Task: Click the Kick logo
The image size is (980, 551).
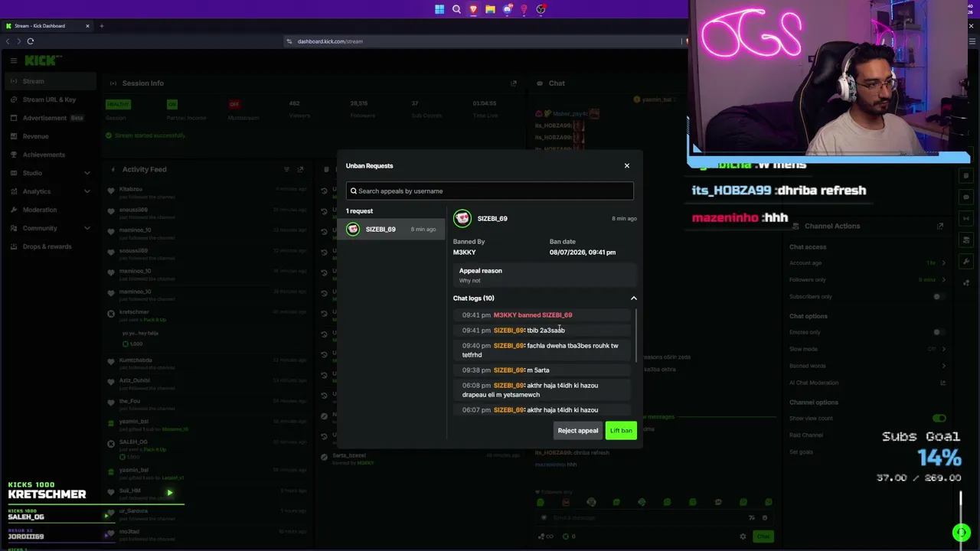Action: (x=42, y=60)
